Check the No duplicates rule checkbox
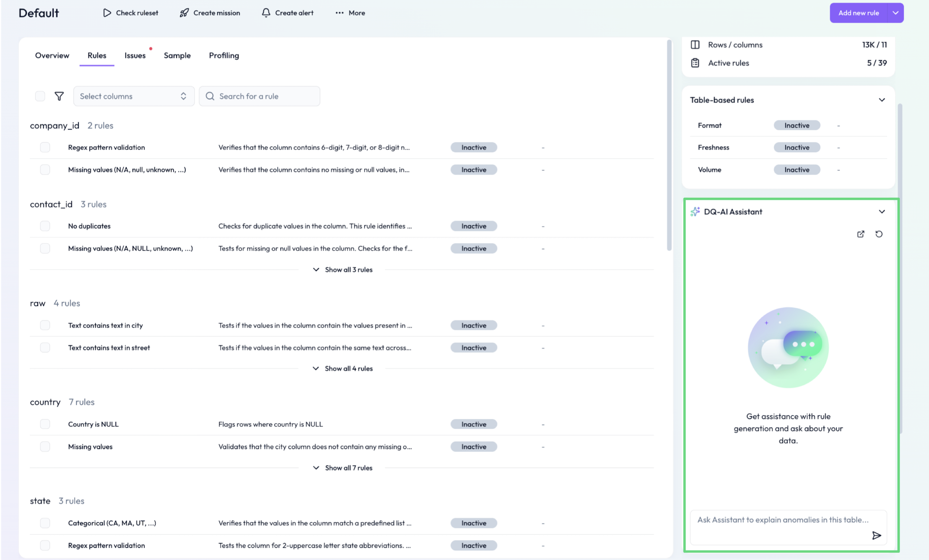The width and height of the screenshot is (929, 560). (x=45, y=226)
